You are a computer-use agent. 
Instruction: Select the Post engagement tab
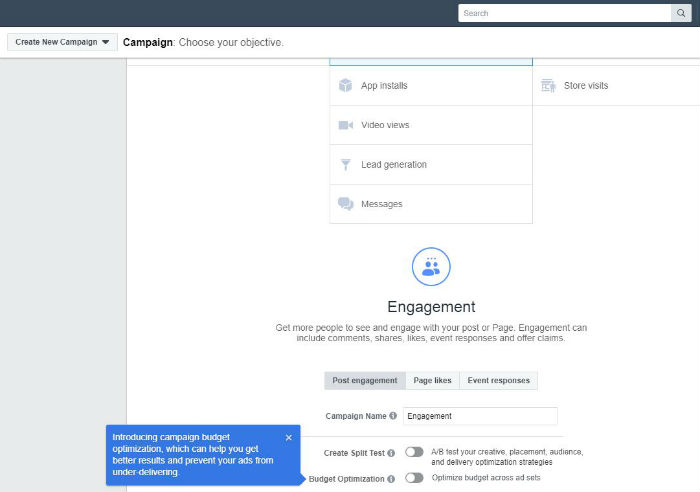click(365, 380)
